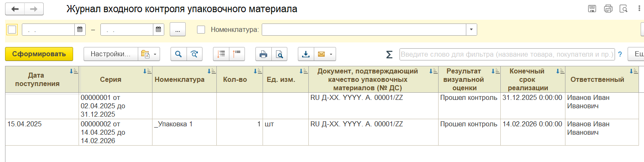Click the blue question mark help icon
This screenshot has width=644, height=162.
(620, 54)
